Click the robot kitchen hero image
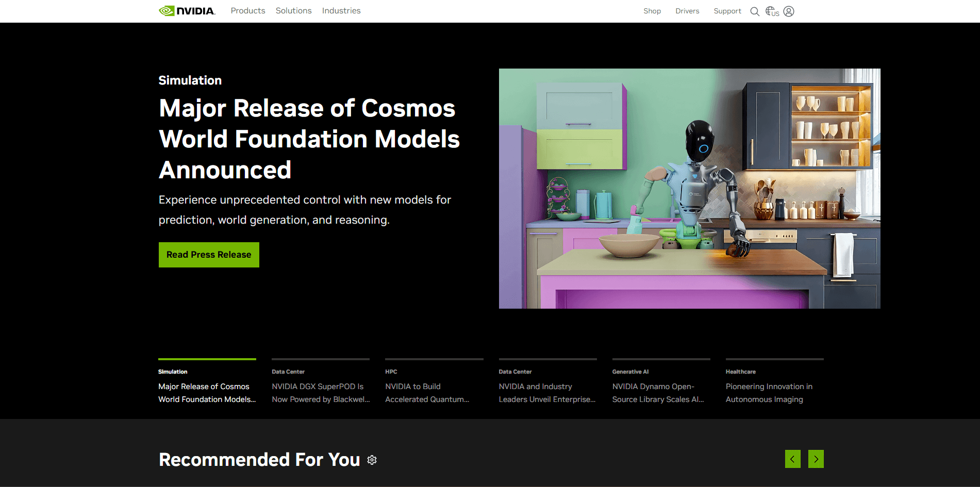This screenshot has height=487, width=980. pyautogui.click(x=689, y=189)
